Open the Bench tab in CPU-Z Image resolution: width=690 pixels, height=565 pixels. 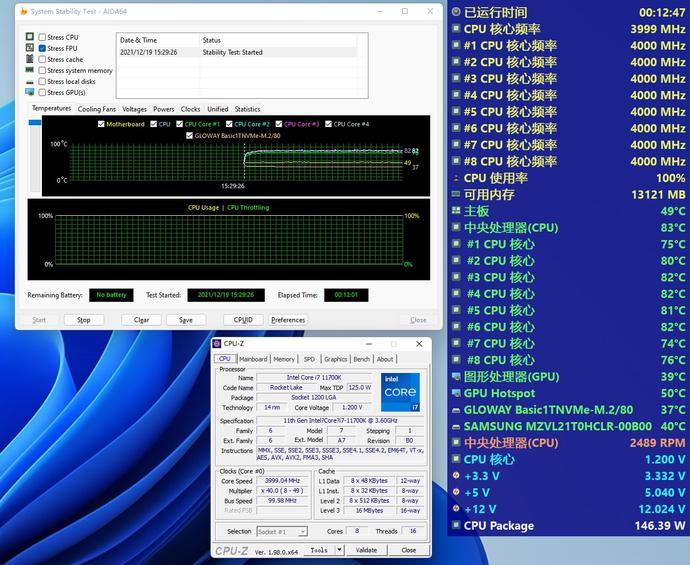point(362,359)
